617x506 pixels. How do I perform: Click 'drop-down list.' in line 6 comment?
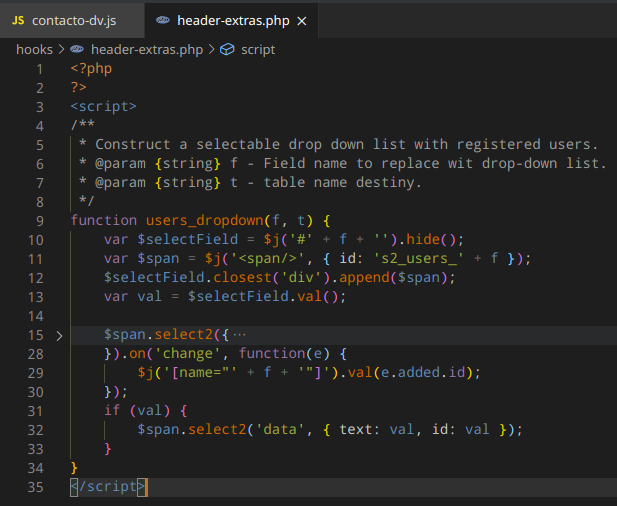coord(544,163)
